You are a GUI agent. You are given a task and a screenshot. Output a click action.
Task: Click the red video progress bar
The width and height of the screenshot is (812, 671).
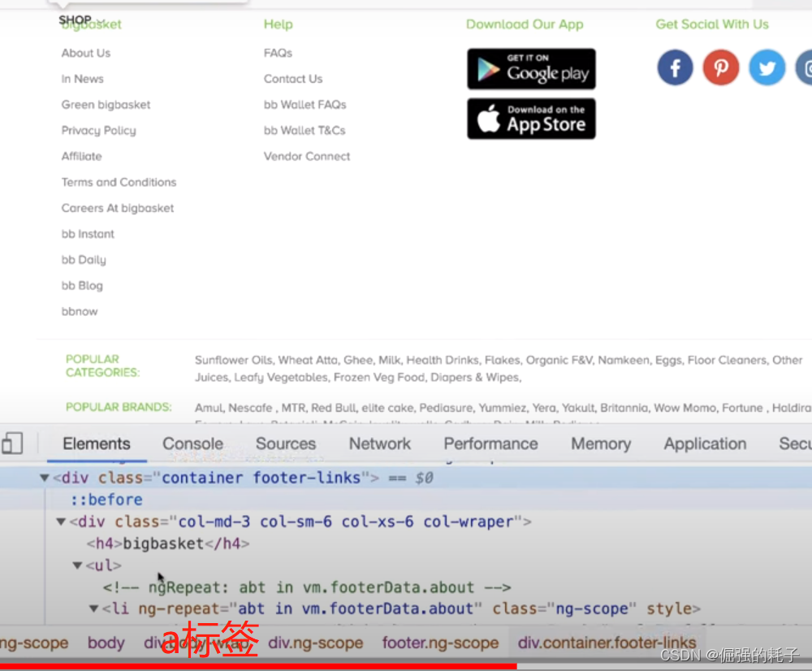258,666
